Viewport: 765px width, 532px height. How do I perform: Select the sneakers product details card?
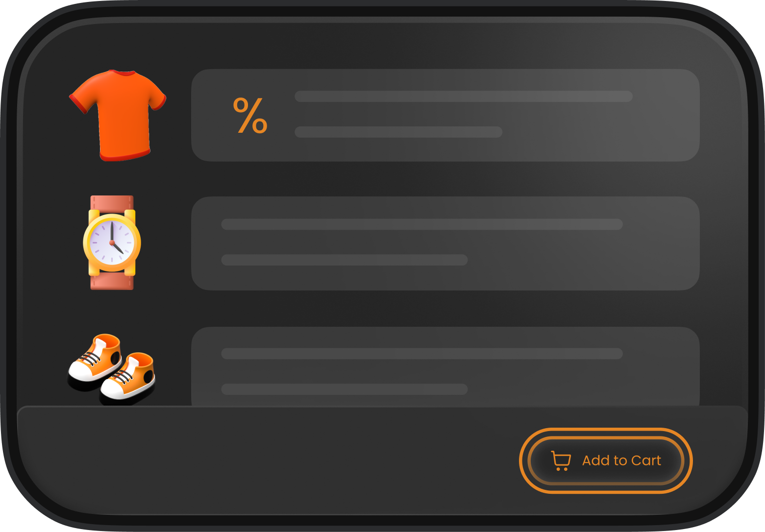coord(445,366)
